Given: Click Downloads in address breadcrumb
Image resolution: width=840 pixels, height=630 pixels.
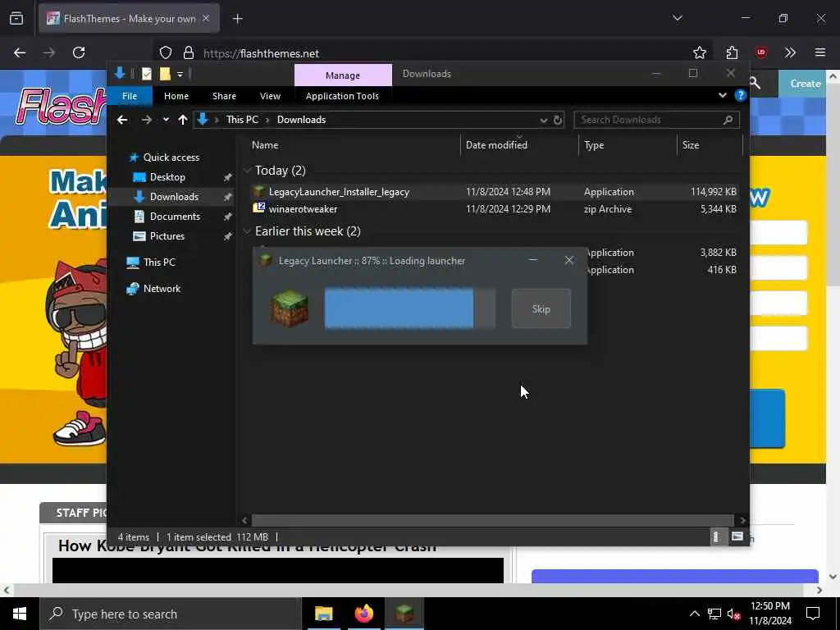Looking at the screenshot, I should pyautogui.click(x=301, y=120).
